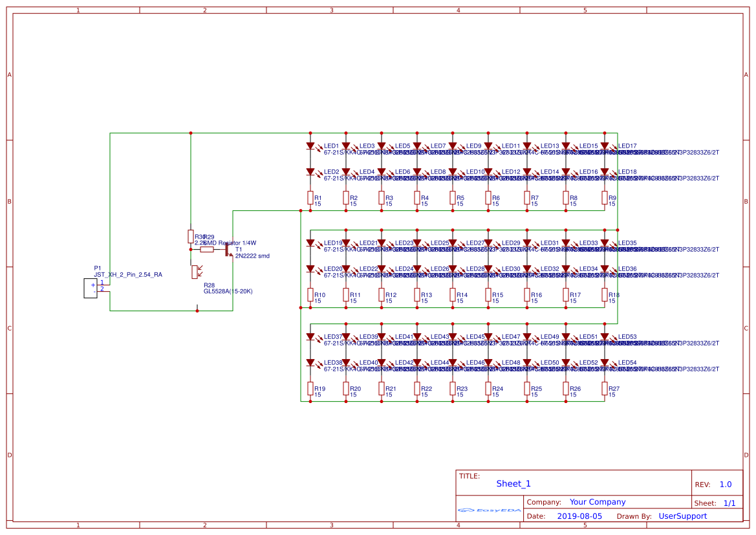The width and height of the screenshot is (756, 535).
Task: Click the Sheet_1 title text
Action: coord(513,483)
